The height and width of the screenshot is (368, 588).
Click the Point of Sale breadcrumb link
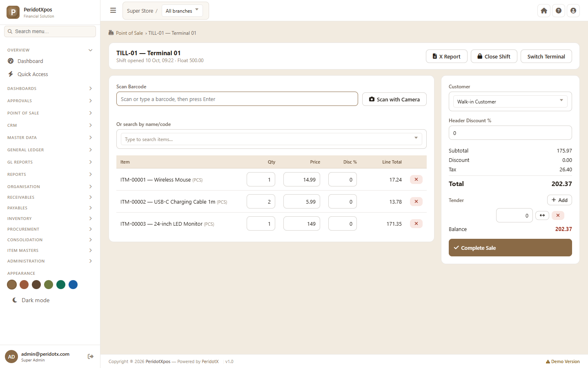(129, 33)
